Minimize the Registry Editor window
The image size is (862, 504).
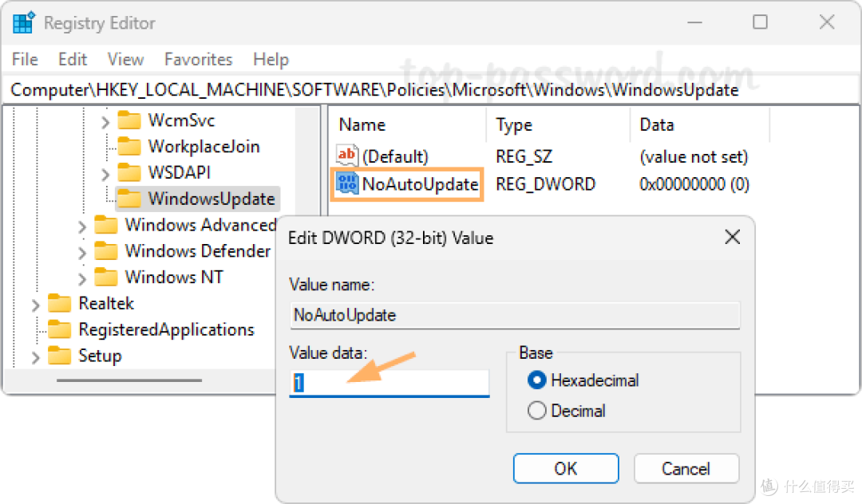click(695, 22)
